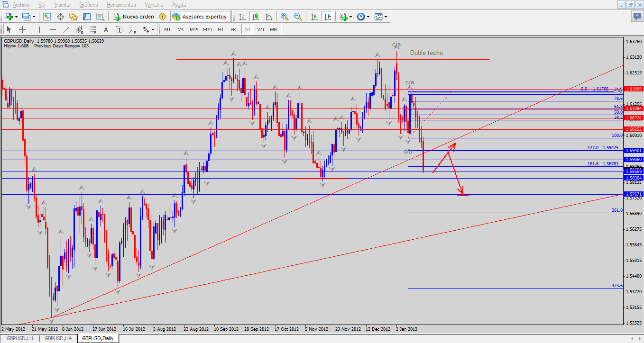Open the Ventana menu

tap(154, 5)
